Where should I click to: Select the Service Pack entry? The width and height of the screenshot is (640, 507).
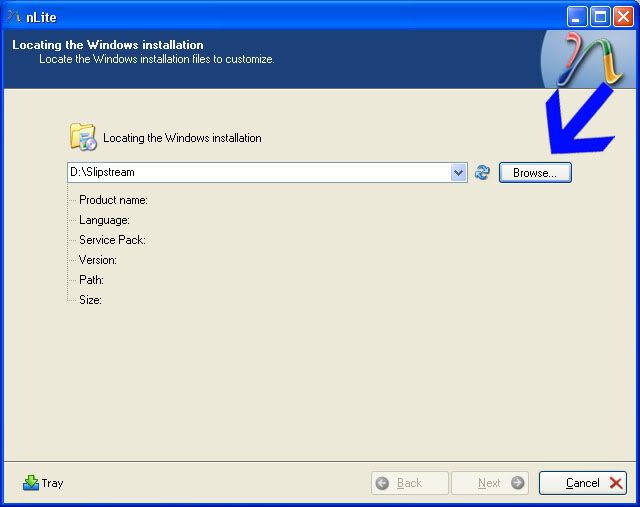[x=112, y=240]
